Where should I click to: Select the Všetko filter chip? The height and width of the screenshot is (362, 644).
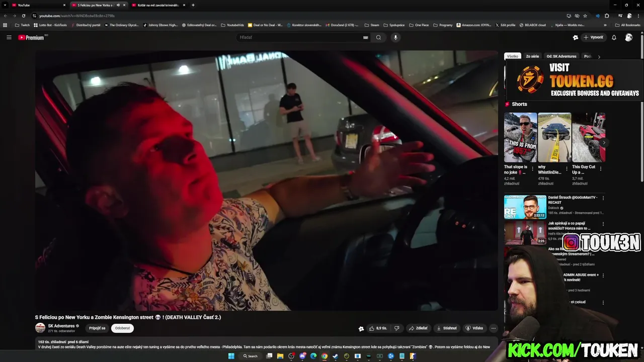[x=513, y=56]
